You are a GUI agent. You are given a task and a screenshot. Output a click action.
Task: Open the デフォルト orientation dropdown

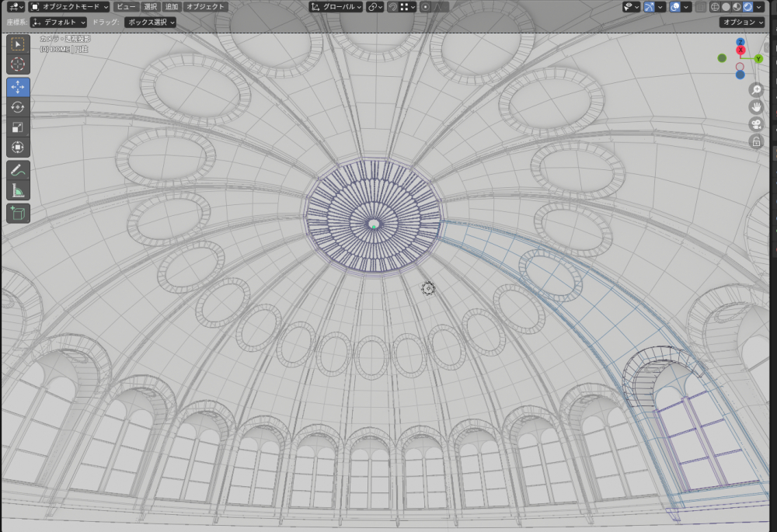click(x=58, y=23)
